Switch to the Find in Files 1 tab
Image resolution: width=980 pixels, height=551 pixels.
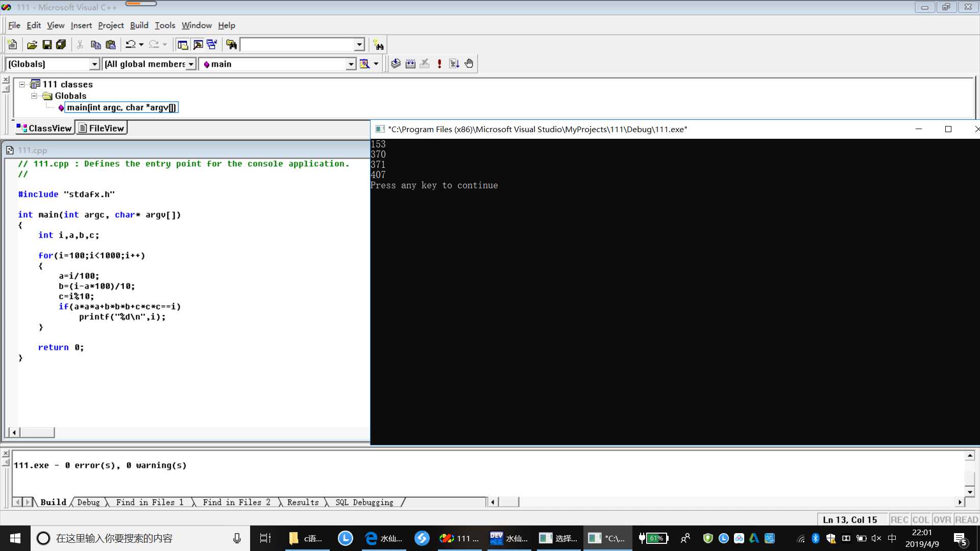point(150,503)
